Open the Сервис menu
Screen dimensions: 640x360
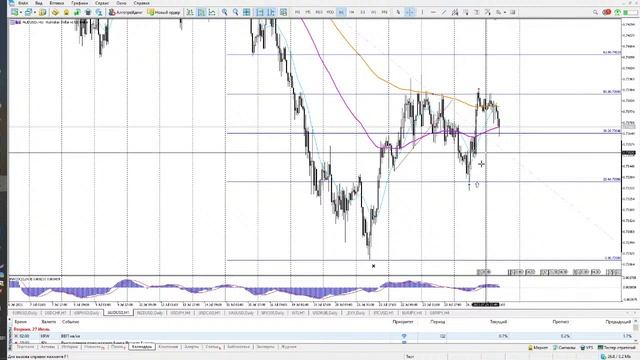click(x=102, y=3)
